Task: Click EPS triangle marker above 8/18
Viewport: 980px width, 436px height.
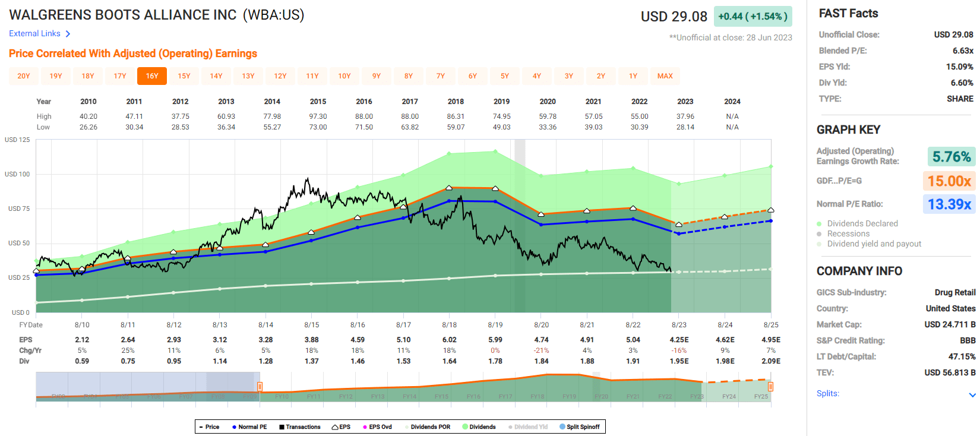Action: tap(449, 188)
